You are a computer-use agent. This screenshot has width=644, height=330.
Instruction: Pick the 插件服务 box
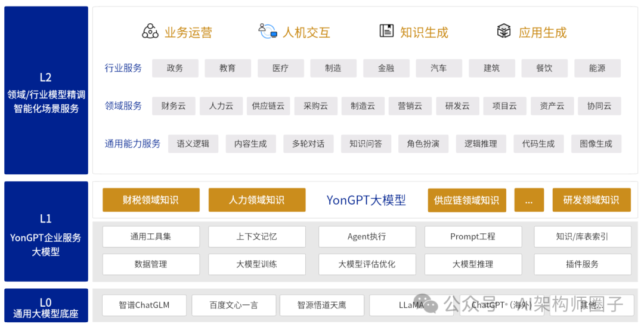(x=583, y=264)
